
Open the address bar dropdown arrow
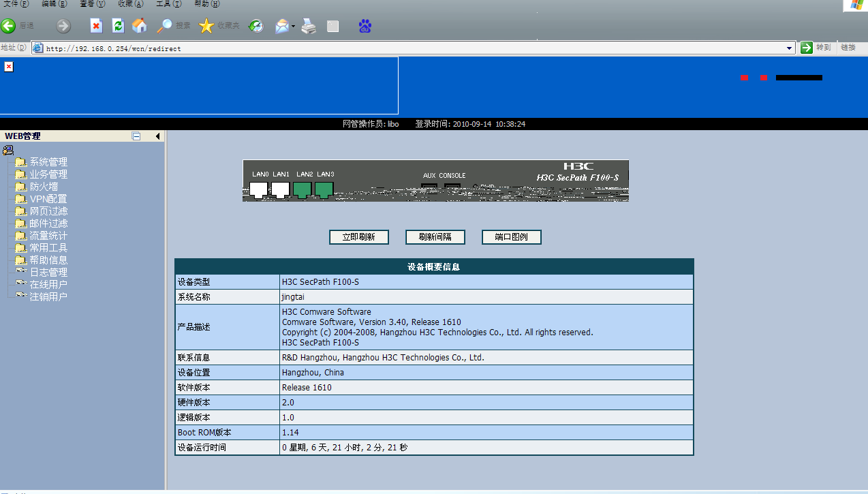click(790, 48)
